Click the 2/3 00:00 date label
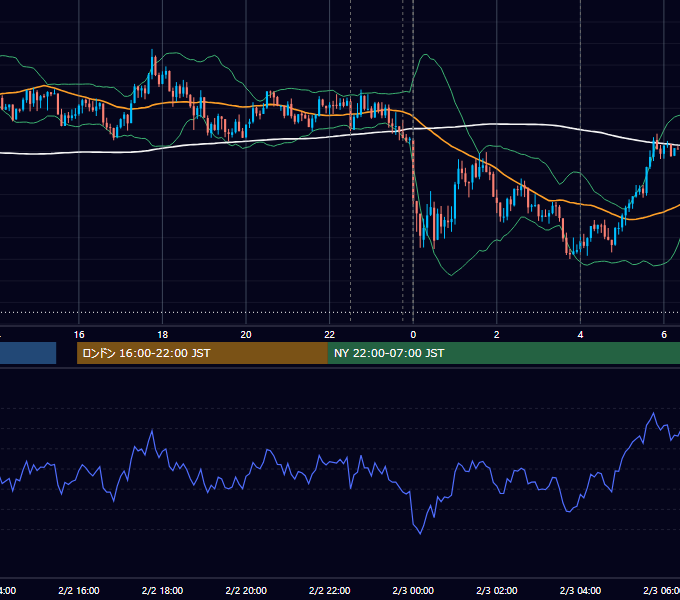 coord(413,590)
